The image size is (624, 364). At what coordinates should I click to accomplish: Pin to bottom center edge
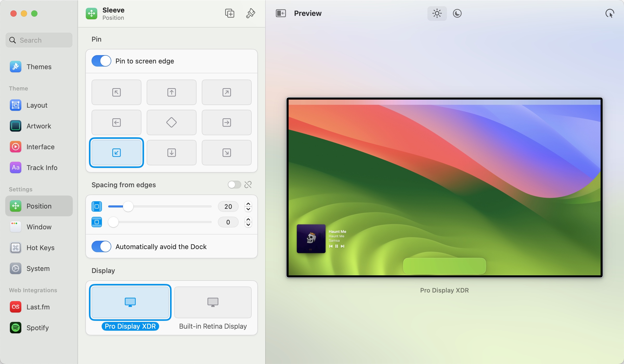[172, 153]
